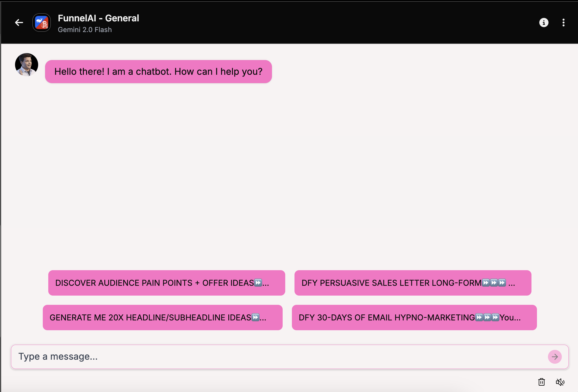Click the Gemini 2.0 Flash model label
Viewport: 578px width, 392px height.
pos(85,30)
